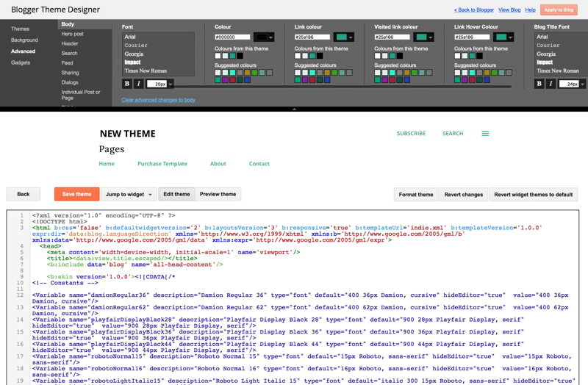Choose Search in the Advanced list
The image size is (588, 385).
pos(69,53)
